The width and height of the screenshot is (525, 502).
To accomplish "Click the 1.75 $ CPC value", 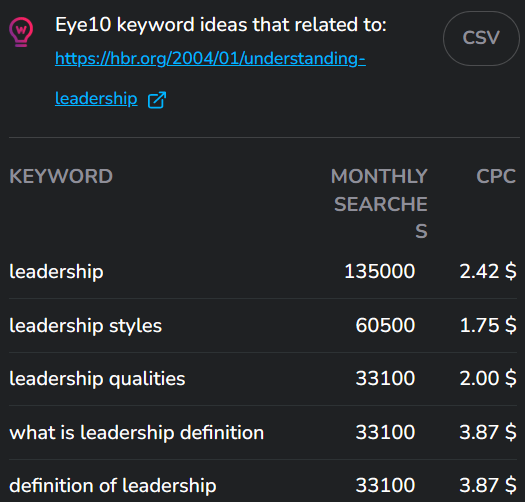I will (488, 325).
